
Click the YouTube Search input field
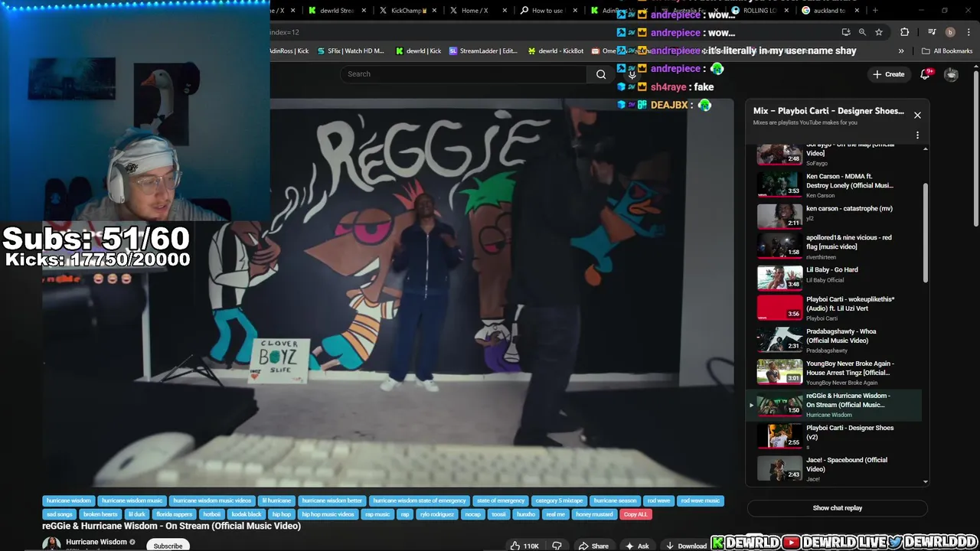(463, 74)
